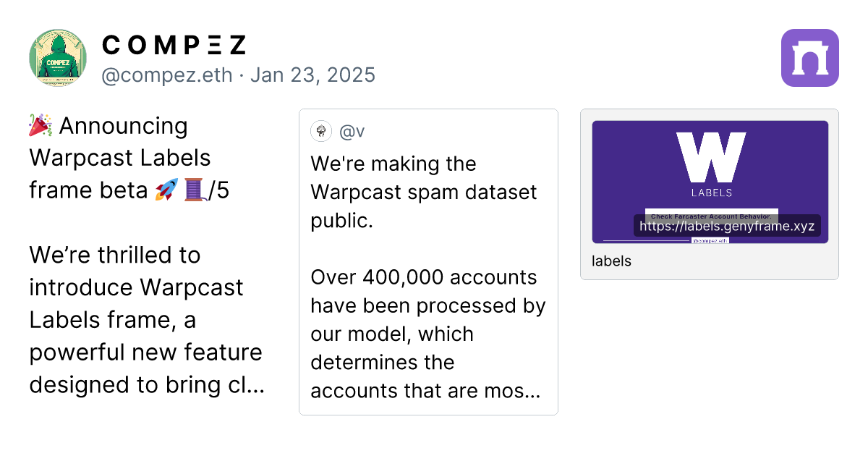Open the purple Labels frame preview image

[x=710, y=182]
